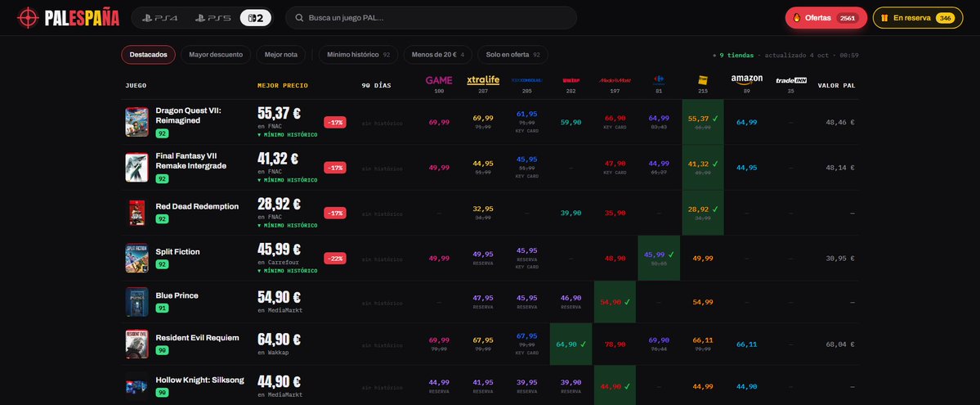The width and height of the screenshot is (980, 405).
Task: Sort by Mayor descuento
Action: coord(216,55)
